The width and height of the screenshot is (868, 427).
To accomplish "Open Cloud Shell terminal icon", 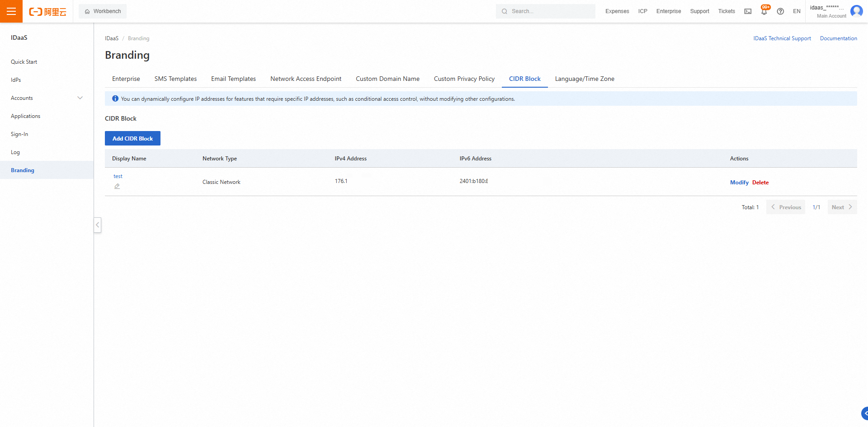I will (x=748, y=11).
